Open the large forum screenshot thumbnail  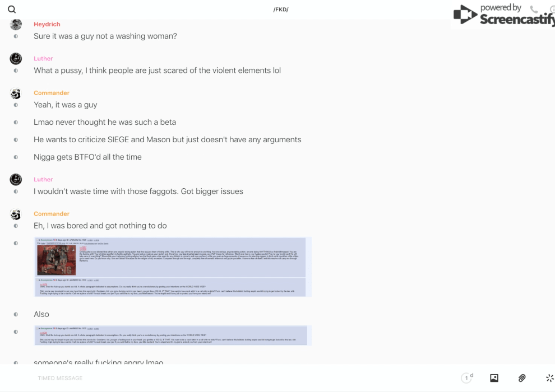(x=172, y=267)
